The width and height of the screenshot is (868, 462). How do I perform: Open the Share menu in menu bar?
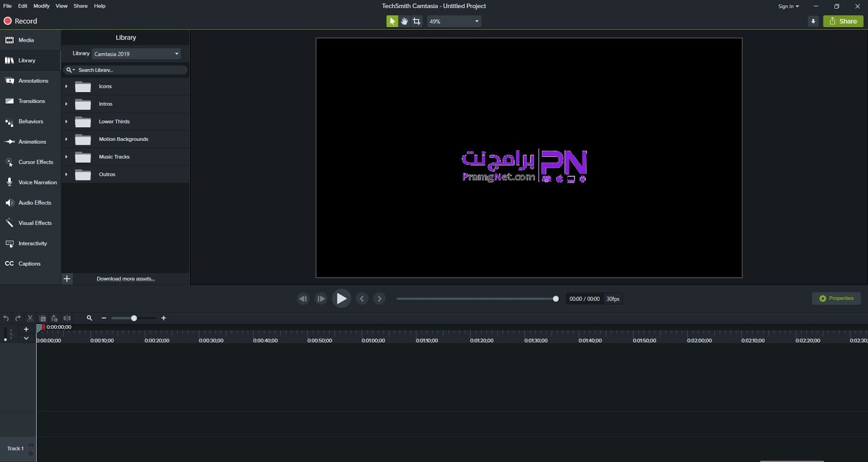click(81, 6)
